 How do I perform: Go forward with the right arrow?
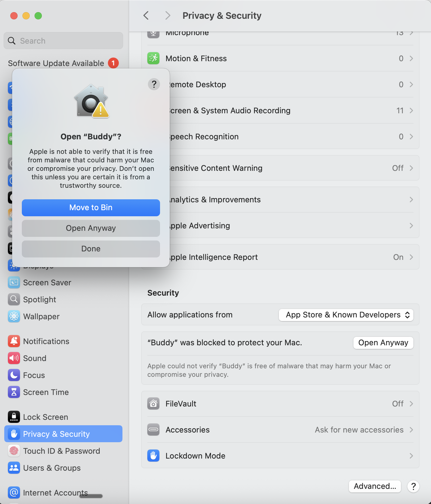tap(168, 15)
